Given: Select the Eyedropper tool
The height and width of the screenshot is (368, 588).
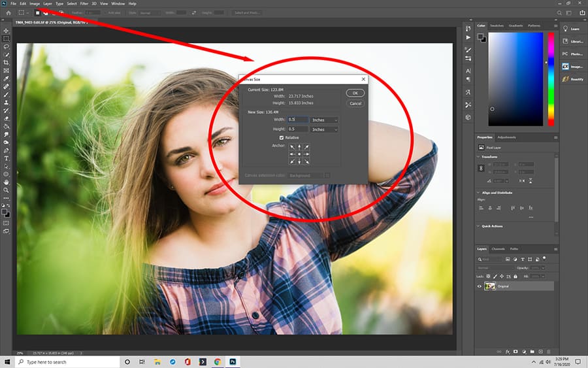Looking at the screenshot, I should 6,79.
